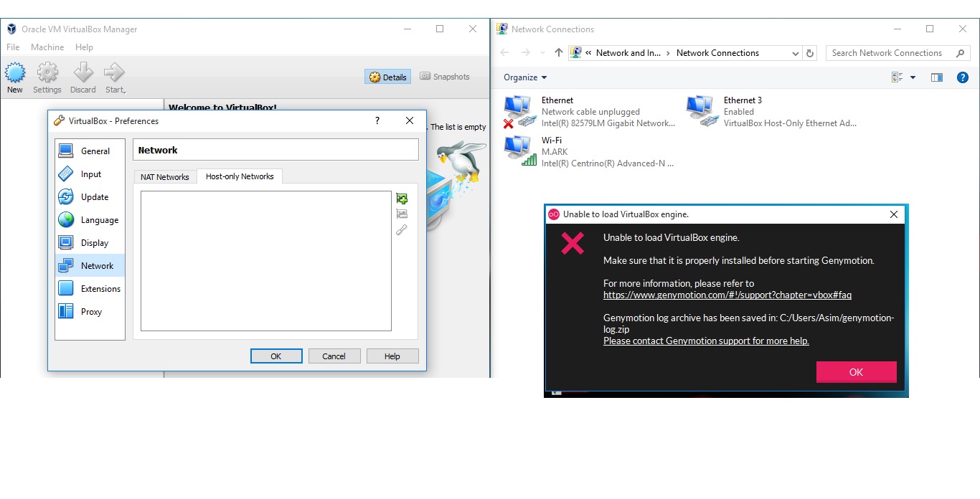The width and height of the screenshot is (980, 499).
Task: Refresh the Network Connections address bar
Action: (811, 53)
